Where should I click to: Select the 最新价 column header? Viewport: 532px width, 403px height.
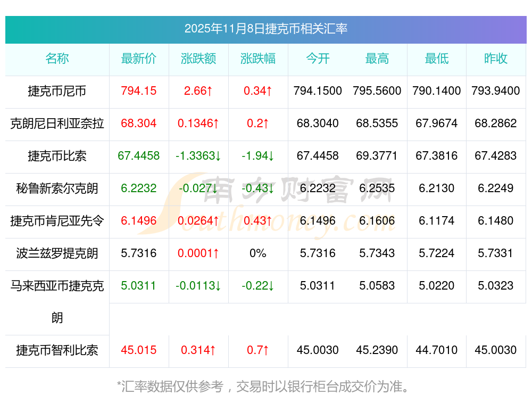tap(139, 59)
